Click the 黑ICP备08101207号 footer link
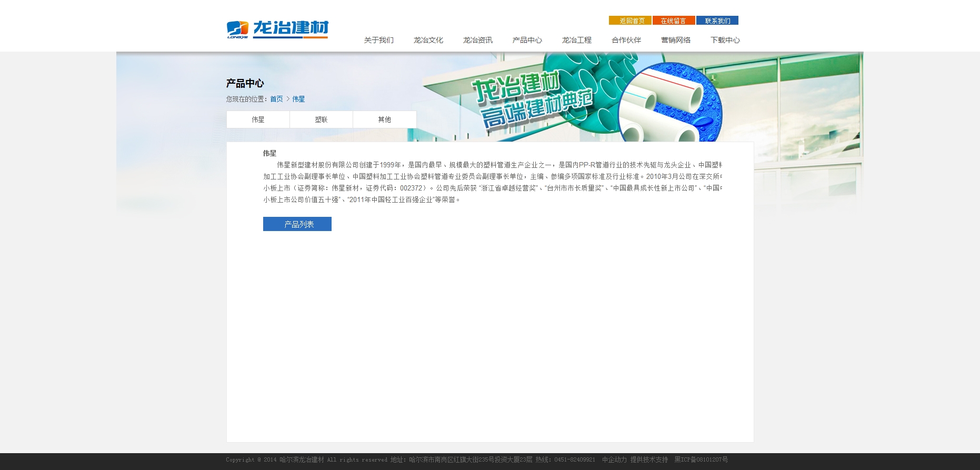The height and width of the screenshot is (470, 980). [701, 460]
